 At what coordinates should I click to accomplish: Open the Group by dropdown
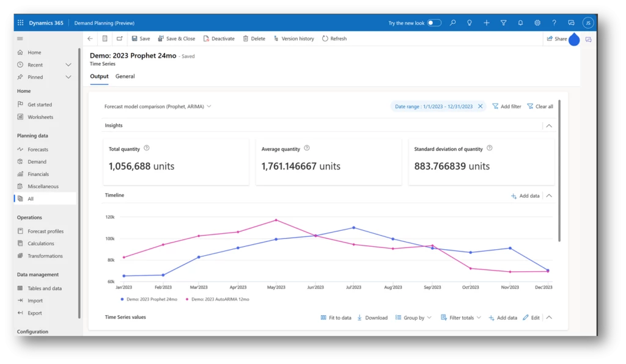pyautogui.click(x=413, y=318)
